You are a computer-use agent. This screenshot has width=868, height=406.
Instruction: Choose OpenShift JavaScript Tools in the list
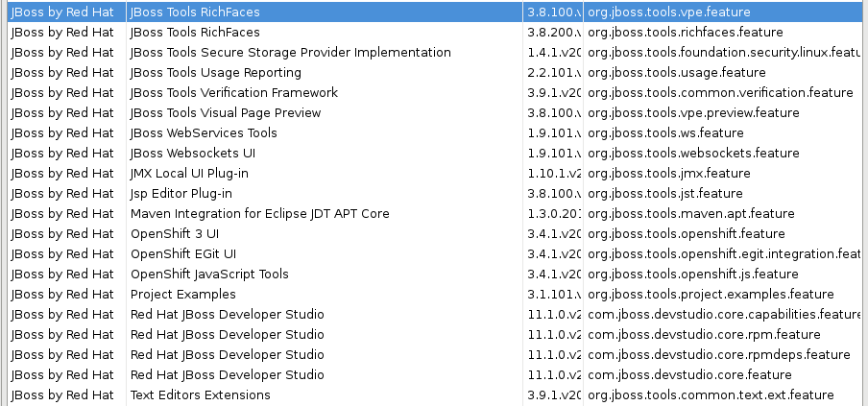(209, 275)
